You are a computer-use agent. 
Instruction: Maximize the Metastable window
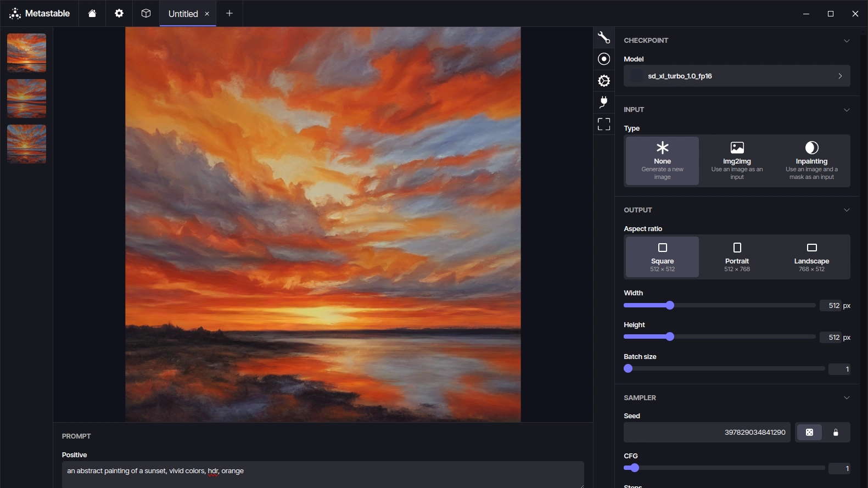[x=831, y=14]
